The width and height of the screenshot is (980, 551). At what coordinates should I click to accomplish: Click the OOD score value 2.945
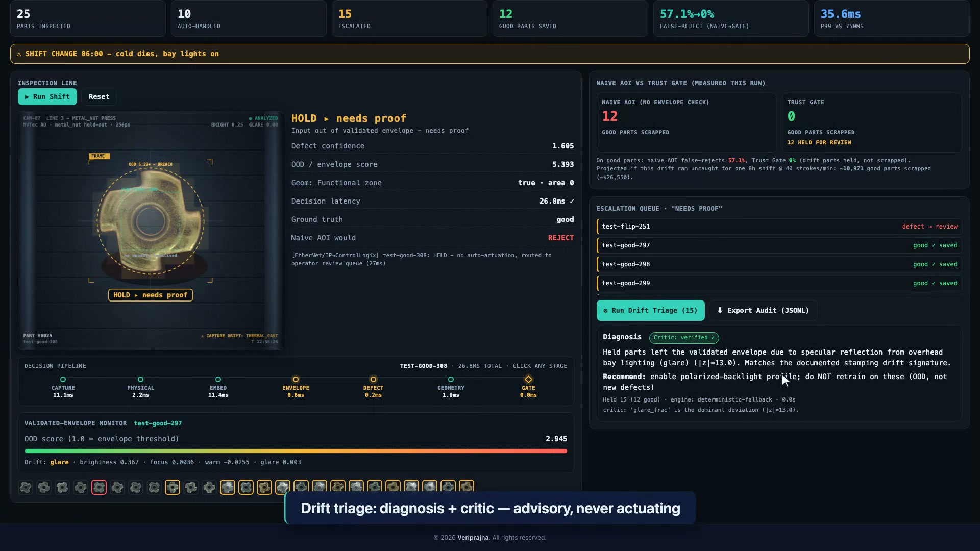(556, 439)
